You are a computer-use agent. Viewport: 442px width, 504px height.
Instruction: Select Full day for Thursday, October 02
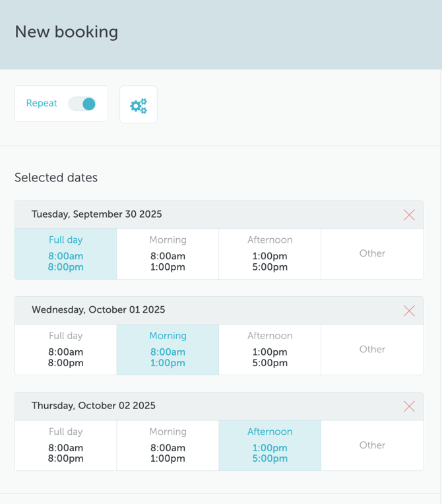point(66,445)
